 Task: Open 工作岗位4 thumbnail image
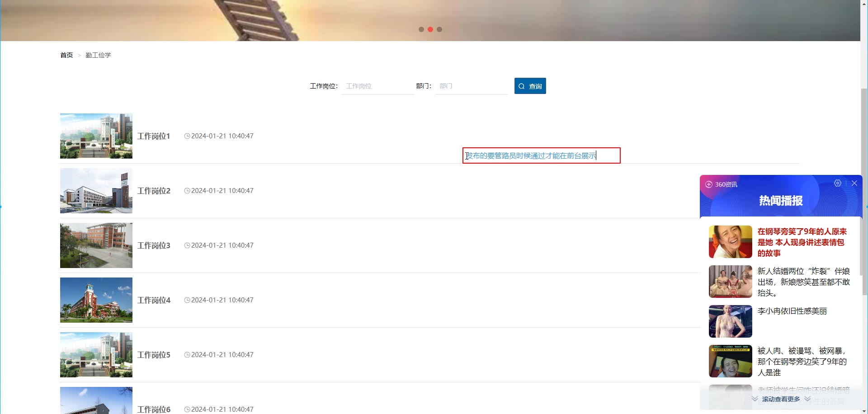tap(96, 300)
